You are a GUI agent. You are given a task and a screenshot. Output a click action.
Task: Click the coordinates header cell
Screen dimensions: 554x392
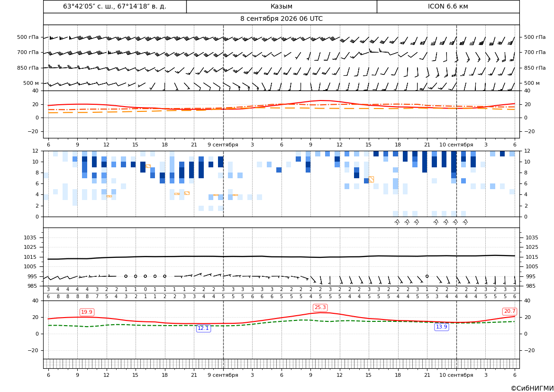[x=115, y=6]
